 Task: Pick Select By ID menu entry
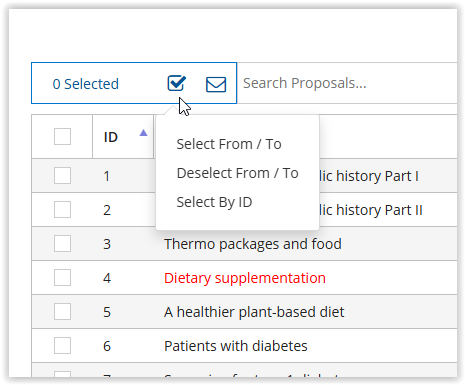pos(214,202)
